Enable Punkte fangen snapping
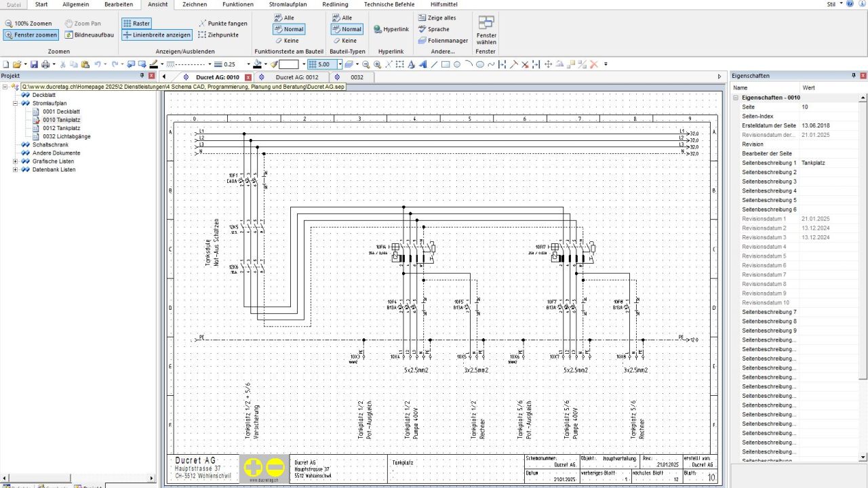This screenshot has width=868, height=488. (x=223, y=23)
